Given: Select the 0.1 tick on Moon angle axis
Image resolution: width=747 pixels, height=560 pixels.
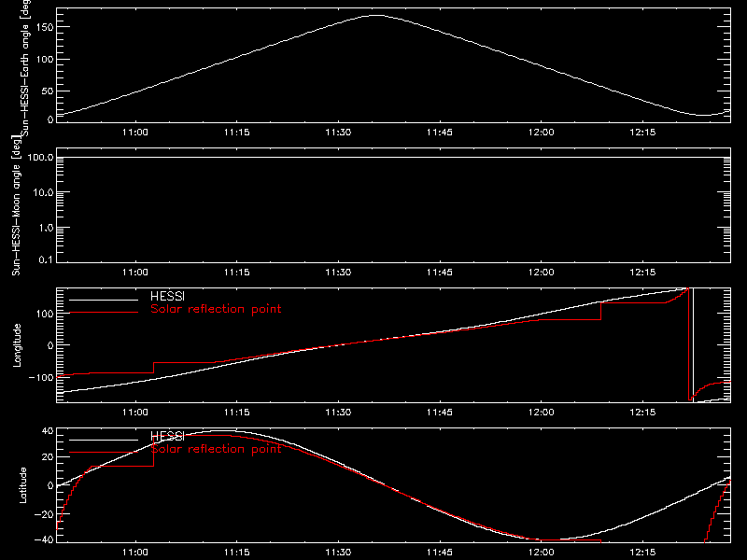Looking at the screenshot, I should [x=46, y=260].
